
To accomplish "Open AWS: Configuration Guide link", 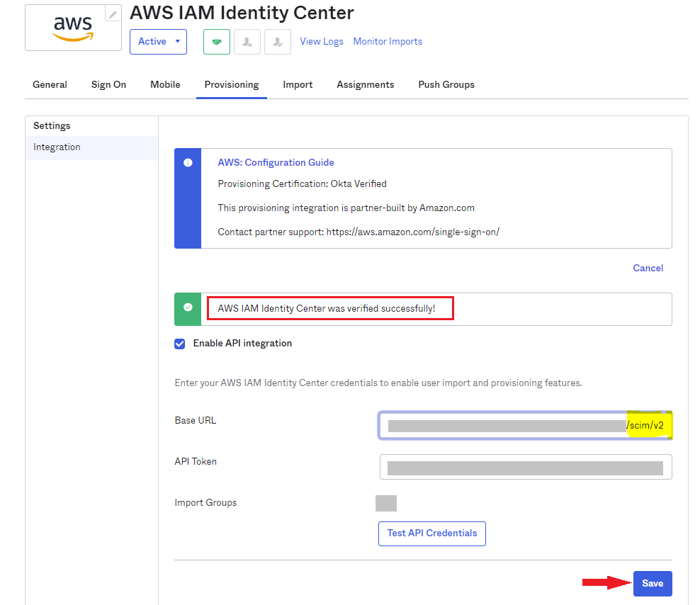I will click(x=276, y=163).
